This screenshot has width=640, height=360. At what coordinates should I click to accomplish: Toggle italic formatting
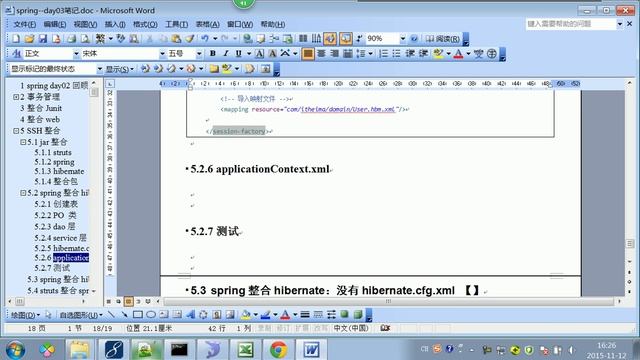(x=225, y=53)
